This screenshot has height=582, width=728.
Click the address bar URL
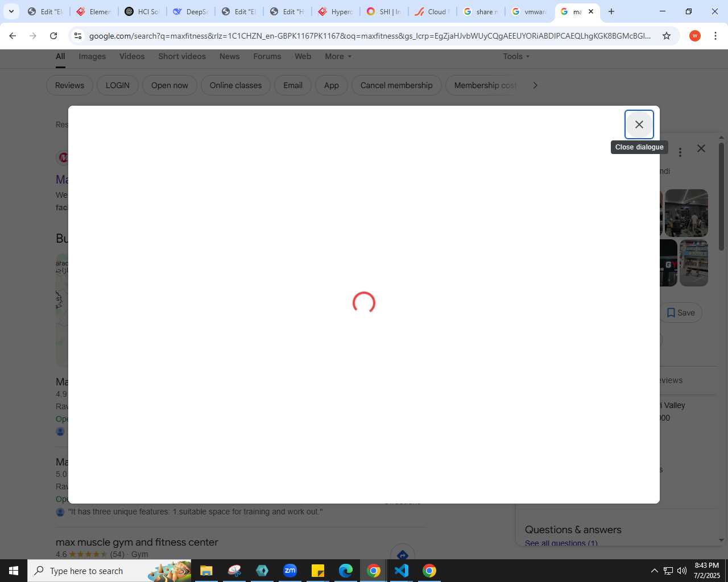[x=370, y=36]
